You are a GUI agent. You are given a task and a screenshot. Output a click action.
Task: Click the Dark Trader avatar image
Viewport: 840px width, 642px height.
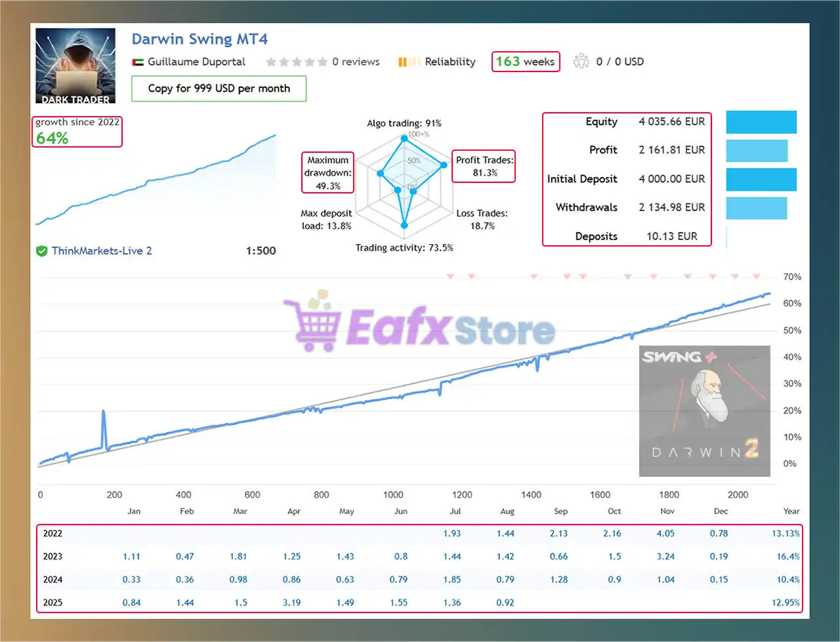(75, 66)
